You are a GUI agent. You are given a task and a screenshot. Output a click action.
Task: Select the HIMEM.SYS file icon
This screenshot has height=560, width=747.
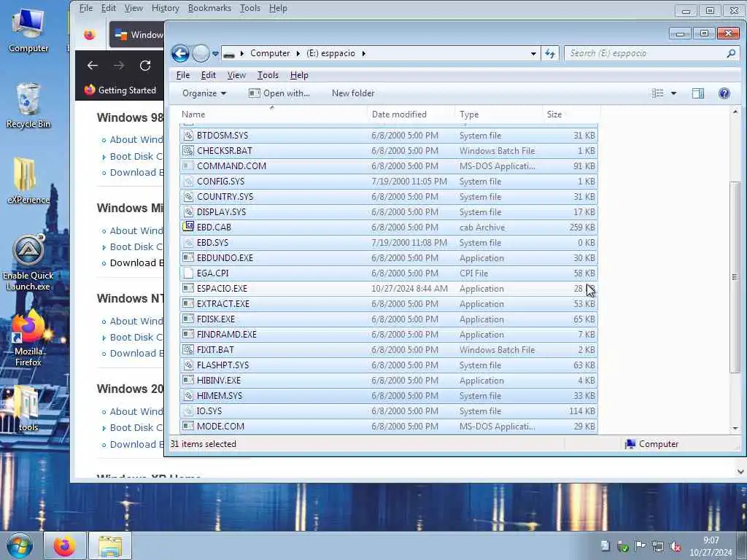188,396
